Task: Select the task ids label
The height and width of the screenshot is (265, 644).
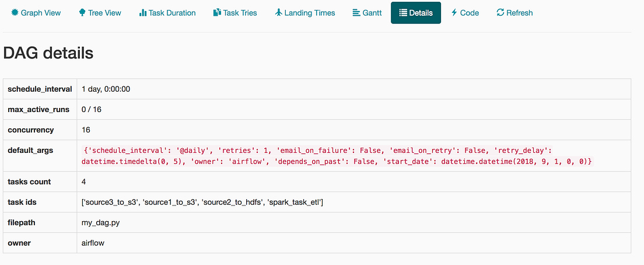Action: [x=23, y=202]
